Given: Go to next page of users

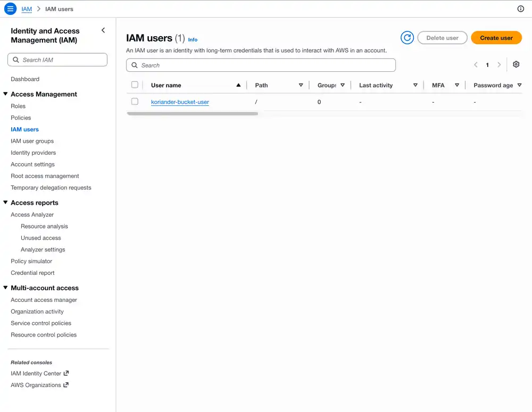Looking at the screenshot, I should coord(499,65).
